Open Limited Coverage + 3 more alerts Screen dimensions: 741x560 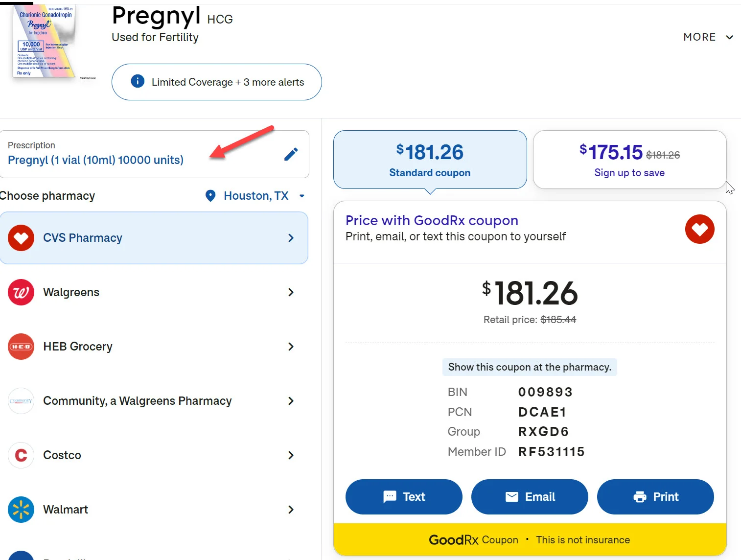(x=217, y=82)
